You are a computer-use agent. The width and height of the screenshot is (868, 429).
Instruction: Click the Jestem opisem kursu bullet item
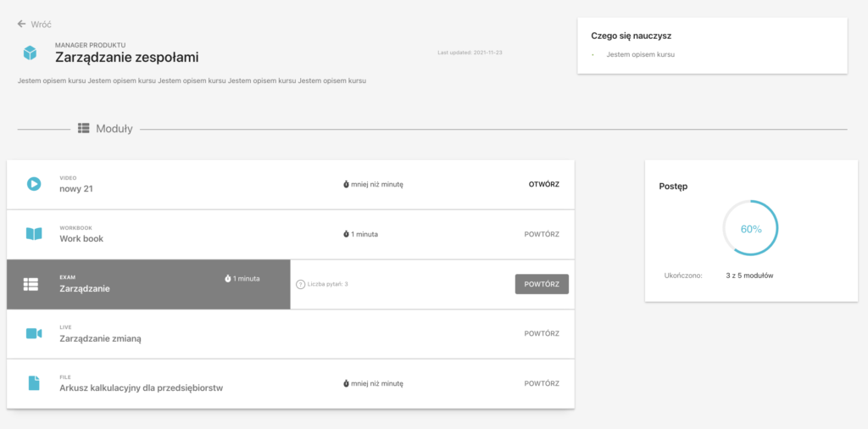click(641, 54)
